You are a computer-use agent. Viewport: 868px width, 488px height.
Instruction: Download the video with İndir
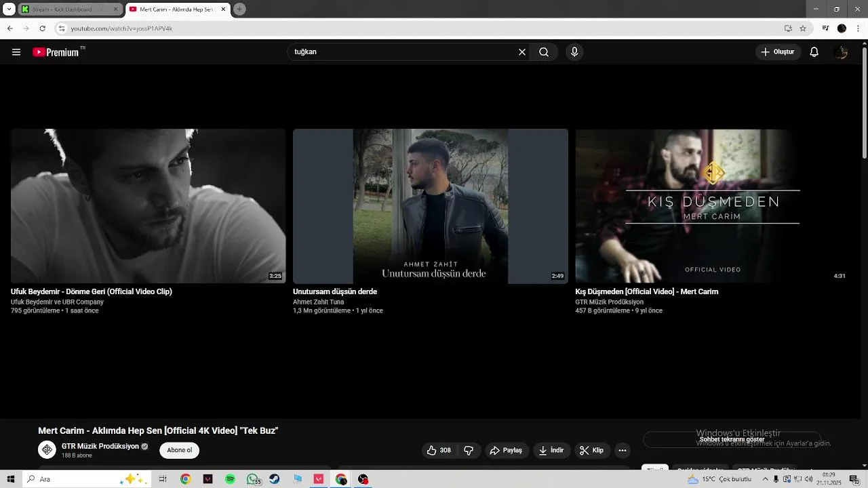pyautogui.click(x=551, y=451)
